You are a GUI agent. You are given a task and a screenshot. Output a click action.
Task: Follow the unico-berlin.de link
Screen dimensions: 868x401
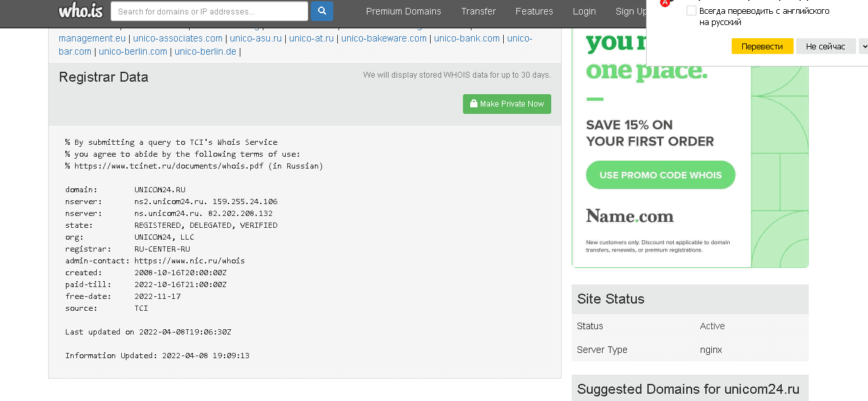pyautogui.click(x=205, y=51)
